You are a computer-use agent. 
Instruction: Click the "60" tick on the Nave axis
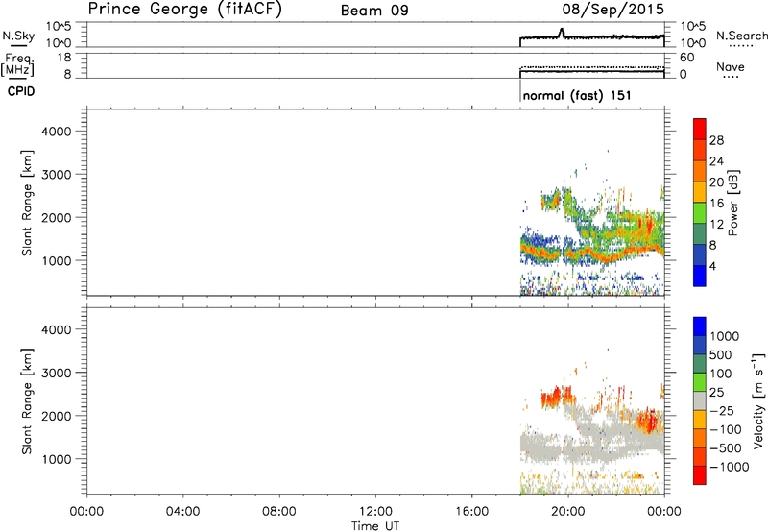click(686, 58)
